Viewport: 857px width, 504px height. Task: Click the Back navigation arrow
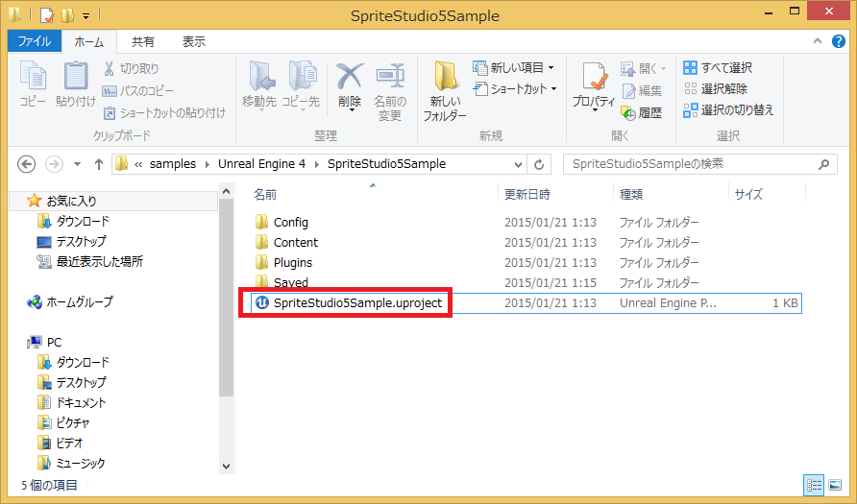point(26,164)
